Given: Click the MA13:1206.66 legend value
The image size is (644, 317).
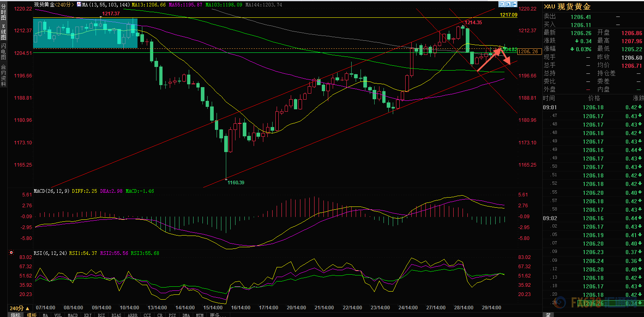Looking at the screenshot, I should pyautogui.click(x=148, y=5).
